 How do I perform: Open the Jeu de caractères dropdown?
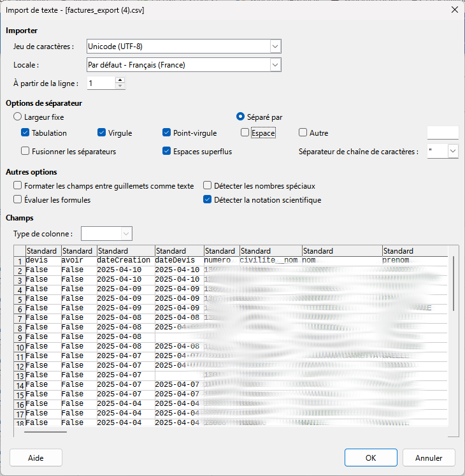pos(275,47)
